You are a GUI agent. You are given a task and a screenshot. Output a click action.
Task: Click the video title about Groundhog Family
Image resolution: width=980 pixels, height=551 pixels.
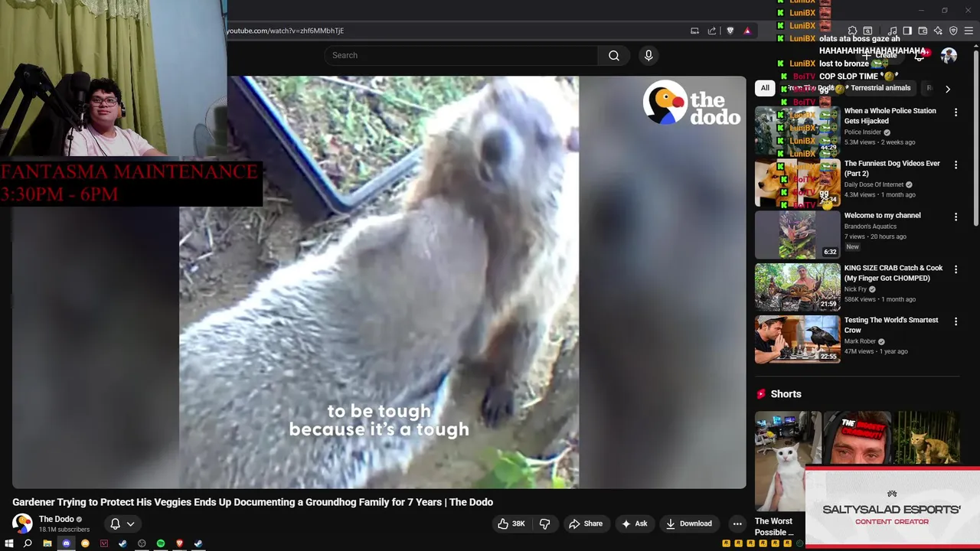(x=253, y=502)
